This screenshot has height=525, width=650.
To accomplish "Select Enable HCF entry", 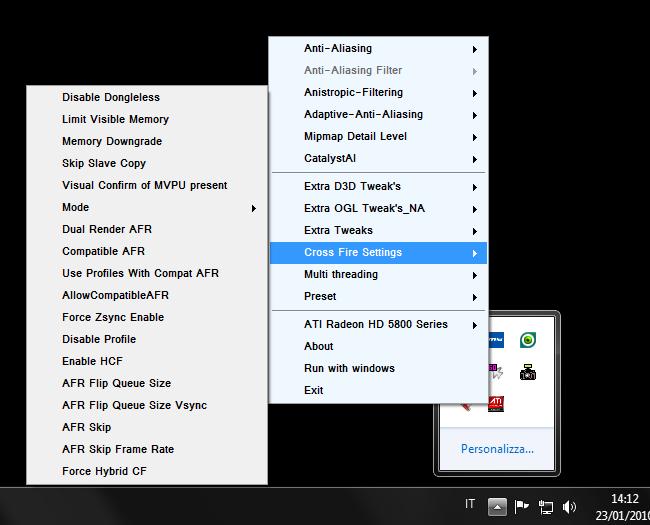I will (147, 361).
